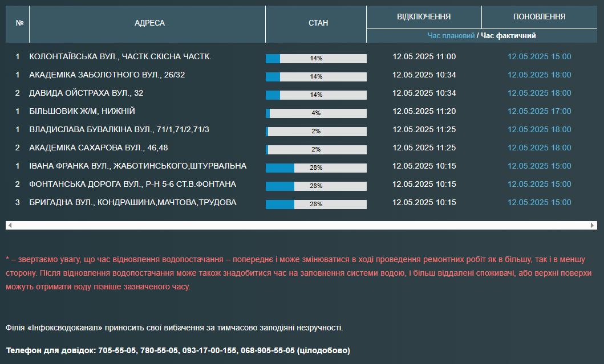
Task: Click the left arrow of horizontal scrollbar
Action: 10,226
